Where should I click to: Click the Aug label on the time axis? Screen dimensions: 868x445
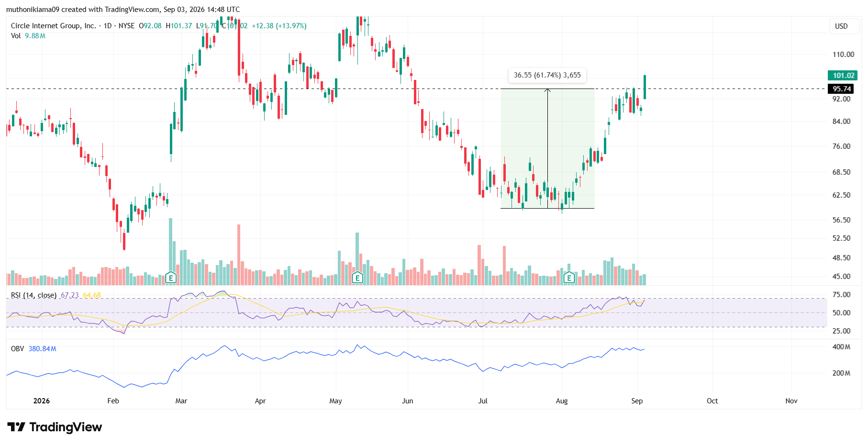point(562,401)
